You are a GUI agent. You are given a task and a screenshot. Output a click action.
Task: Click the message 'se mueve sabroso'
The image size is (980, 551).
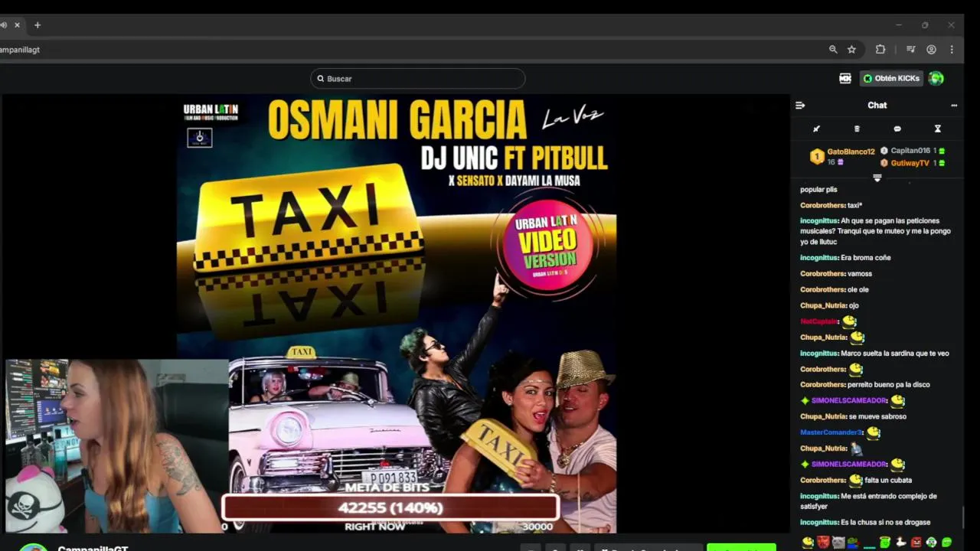tap(877, 416)
